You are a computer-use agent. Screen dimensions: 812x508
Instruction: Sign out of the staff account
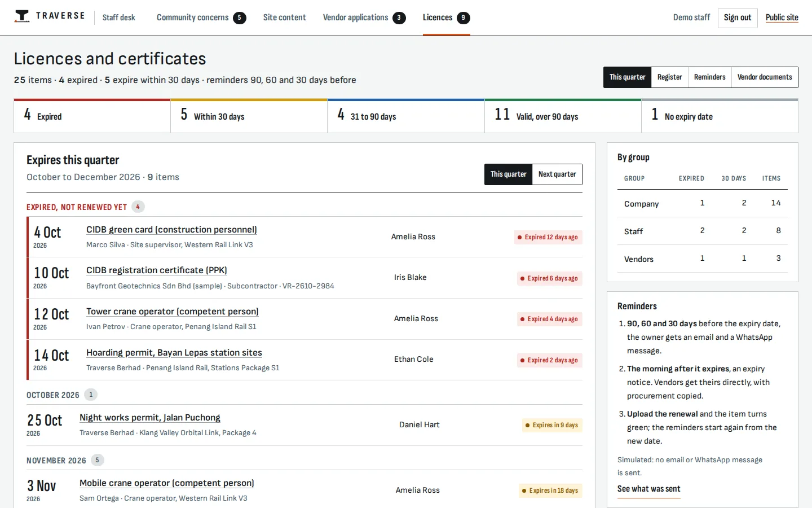pos(738,17)
